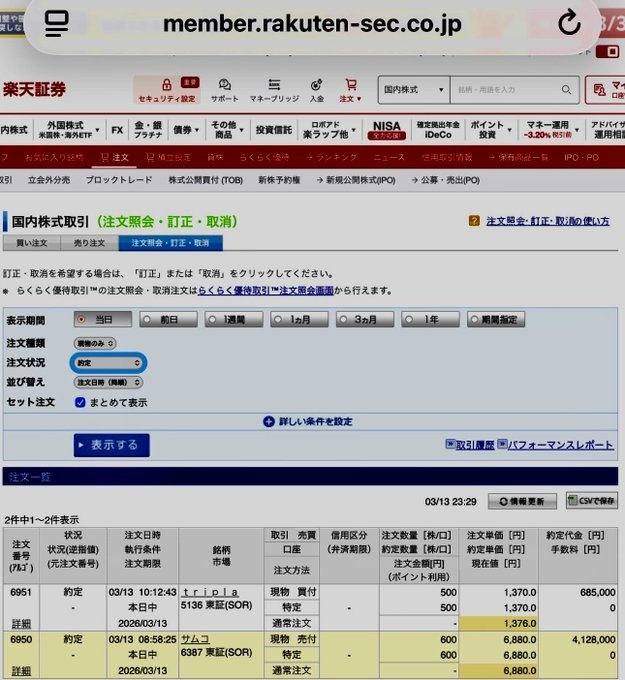Click the 4,128,000 約定代金 cell
The image size is (625, 680).
click(593, 640)
